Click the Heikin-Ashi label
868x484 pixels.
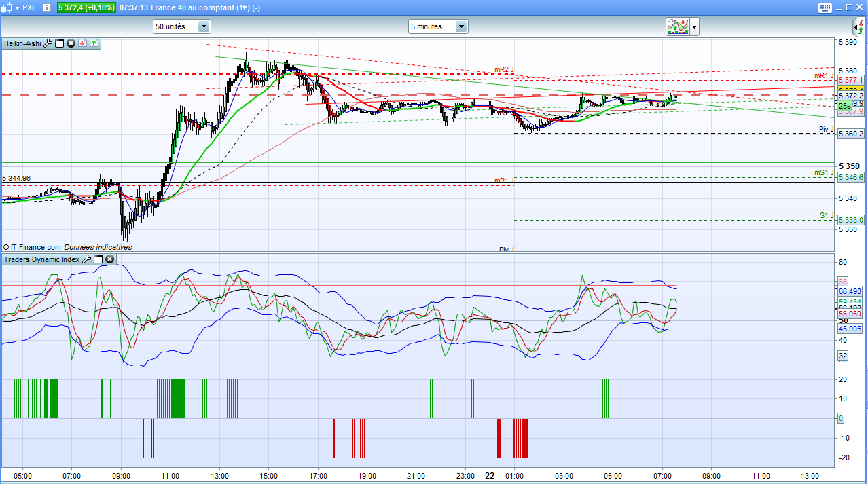click(x=22, y=43)
